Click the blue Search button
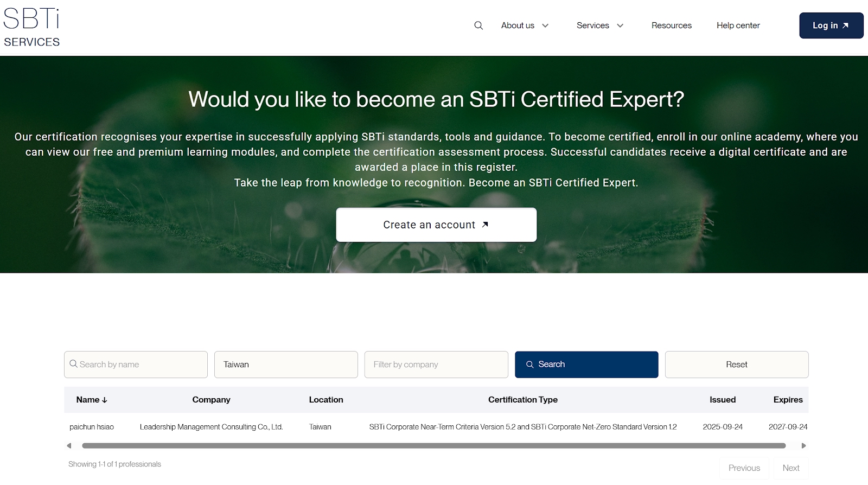 point(586,365)
